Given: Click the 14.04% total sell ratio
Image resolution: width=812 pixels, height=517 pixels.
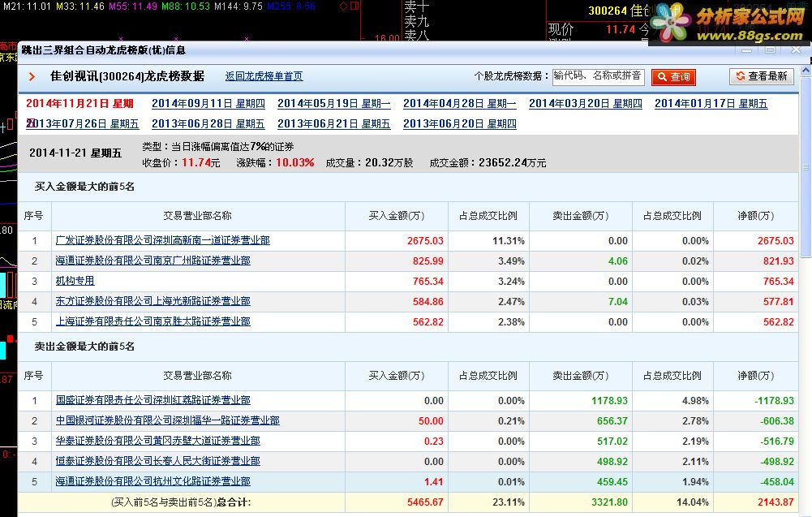Looking at the screenshot, I should [x=693, y=502].
